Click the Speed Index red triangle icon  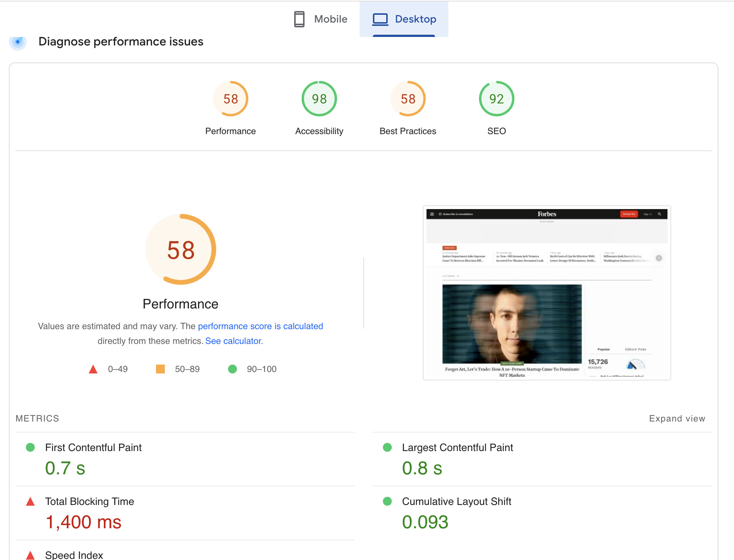[x=30, y=555]
